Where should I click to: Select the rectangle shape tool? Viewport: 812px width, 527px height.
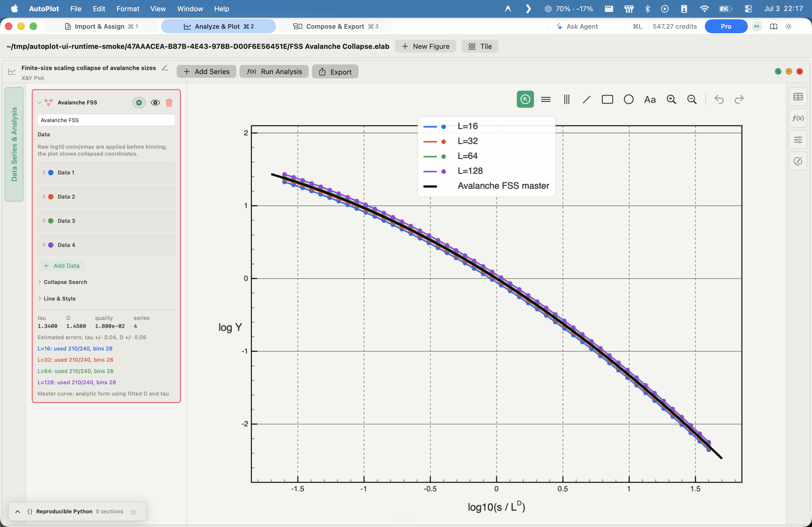[607, 99]
